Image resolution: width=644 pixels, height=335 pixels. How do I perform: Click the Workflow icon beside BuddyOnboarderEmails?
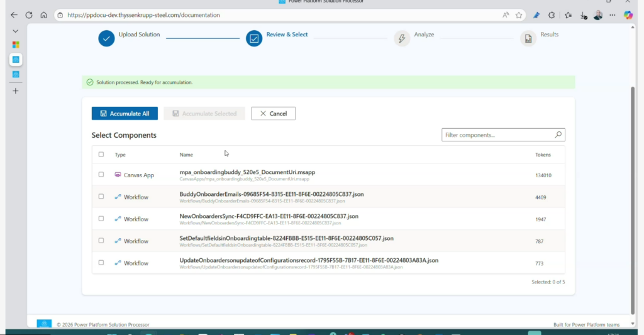click(x=118, y=197)
